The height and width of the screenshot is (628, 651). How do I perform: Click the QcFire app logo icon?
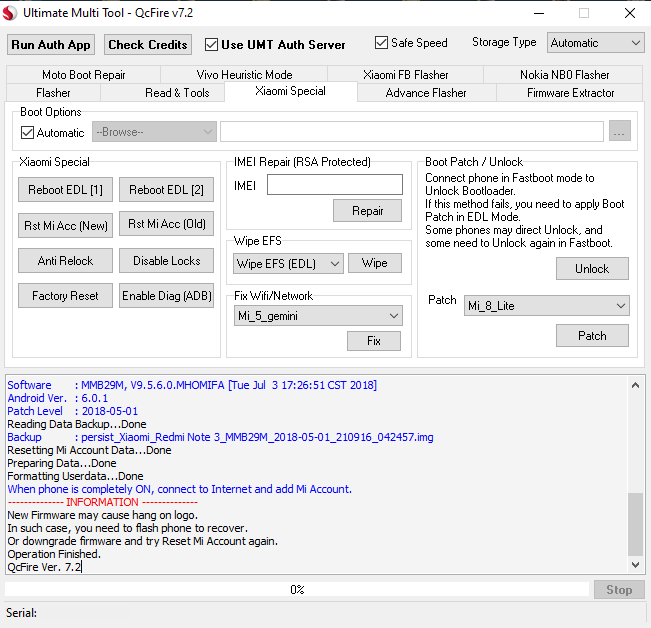click(x=10, y=13)
